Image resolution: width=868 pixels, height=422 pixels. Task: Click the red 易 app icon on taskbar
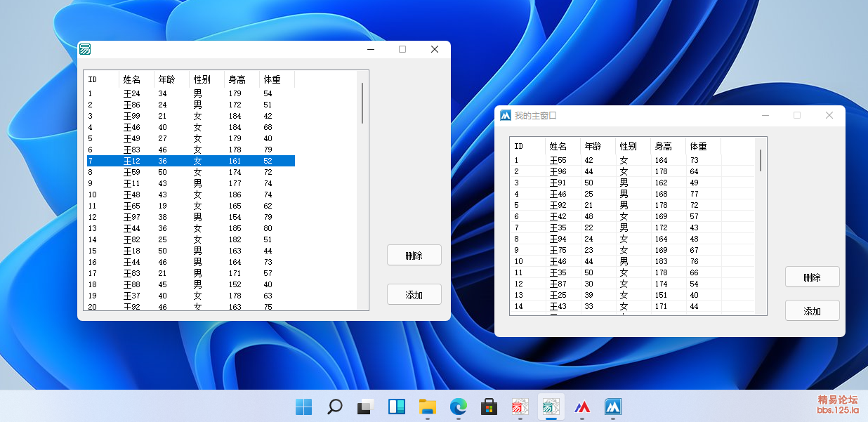[520, 407]
